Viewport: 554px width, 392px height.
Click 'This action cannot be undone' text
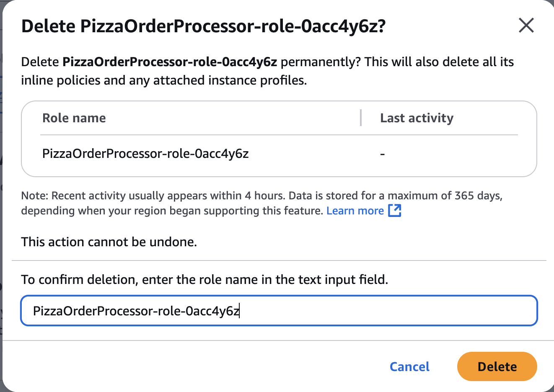pyautogui.click(x=109, y=242)
